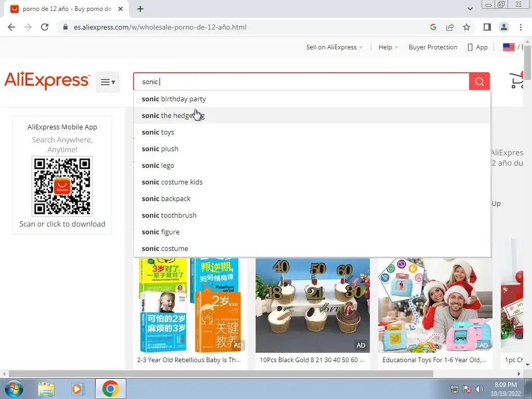
Task: Open the Chrome profile avatar
Action: (504, 27)
